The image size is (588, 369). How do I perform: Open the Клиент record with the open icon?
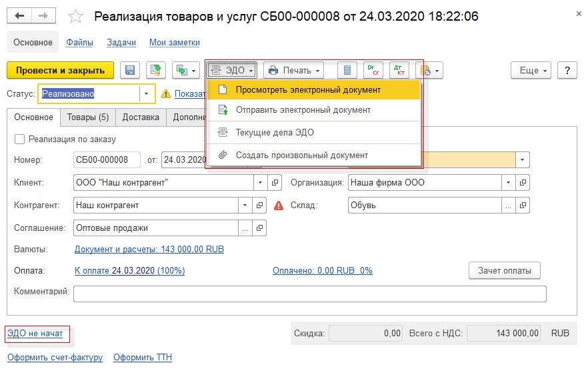pos(275,183)
